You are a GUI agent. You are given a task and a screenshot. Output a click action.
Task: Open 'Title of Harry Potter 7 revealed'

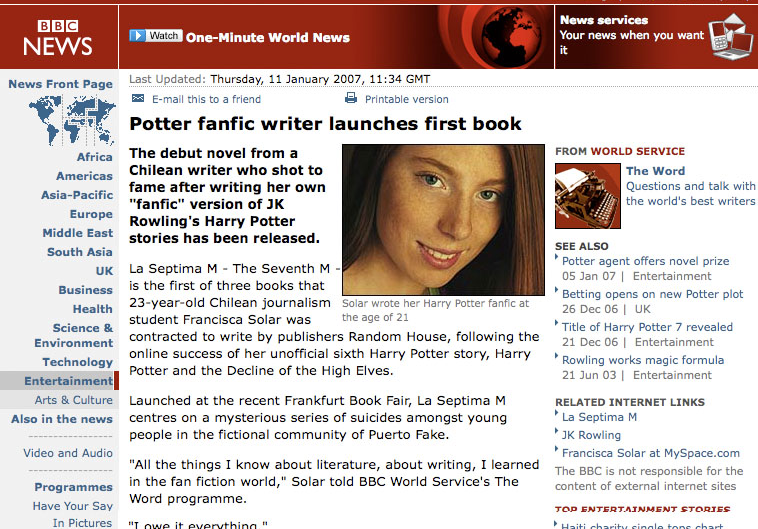coord(647,327)
